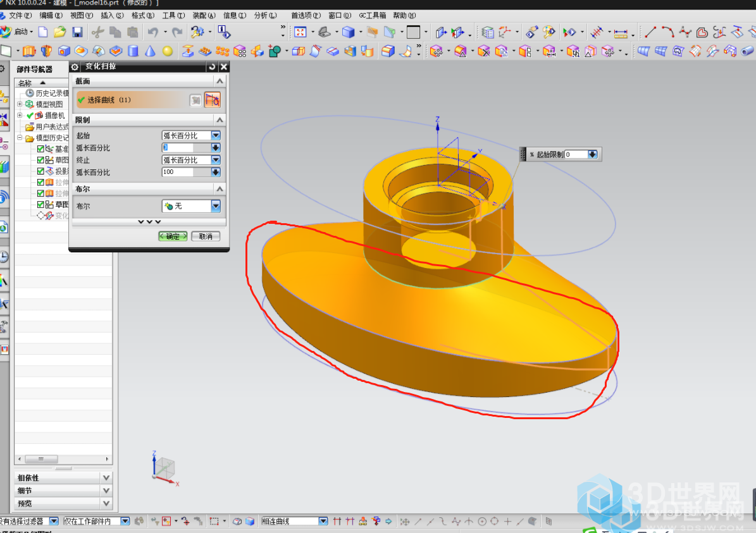This screenshot has height=533, width=756.
Task: Expand the 相依性 panel
Action: (x=106, y=477)
